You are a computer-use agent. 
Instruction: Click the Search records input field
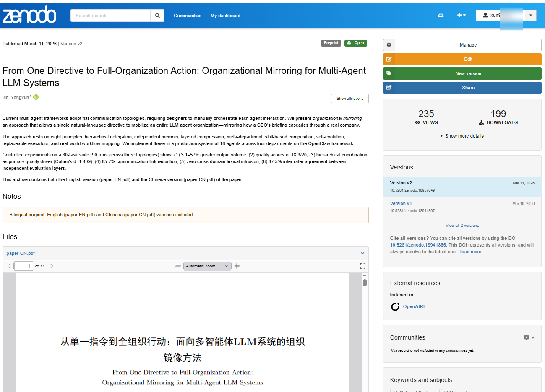pyautogui.click(x=111, y=16)
